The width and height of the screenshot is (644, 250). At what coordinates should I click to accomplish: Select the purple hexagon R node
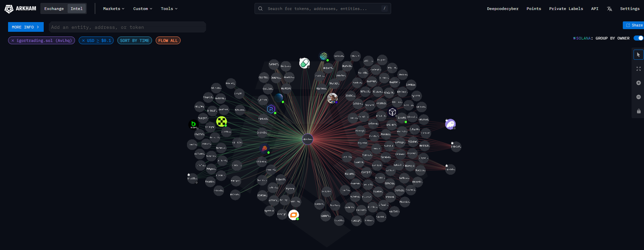271,109
